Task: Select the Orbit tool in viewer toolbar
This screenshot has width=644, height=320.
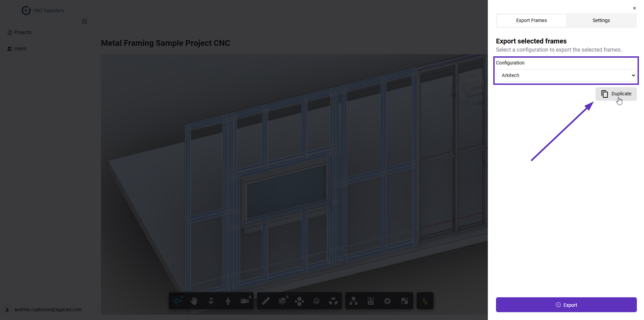Action: tap(177, 301)
